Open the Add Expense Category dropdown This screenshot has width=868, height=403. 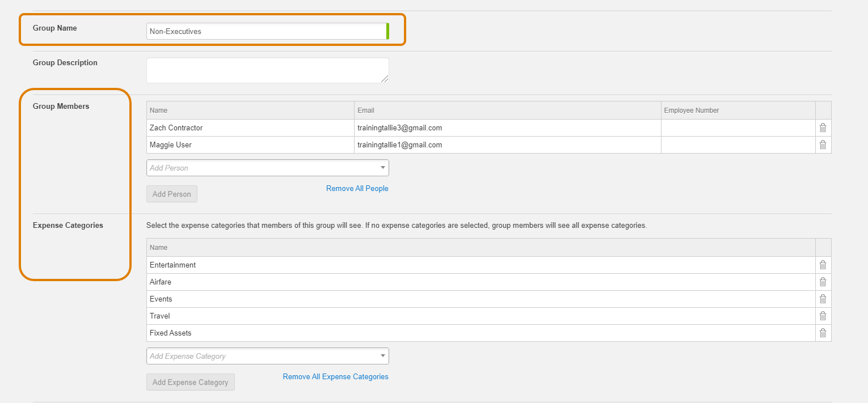pos(267,356)
